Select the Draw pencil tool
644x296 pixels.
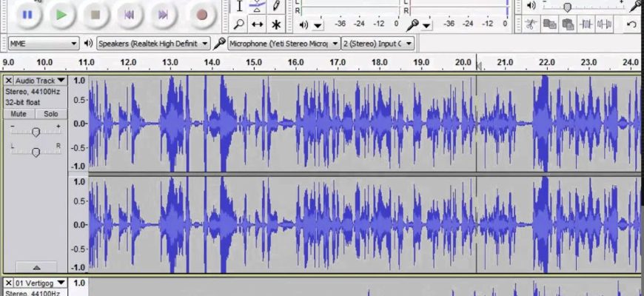[x=276, y=6]
